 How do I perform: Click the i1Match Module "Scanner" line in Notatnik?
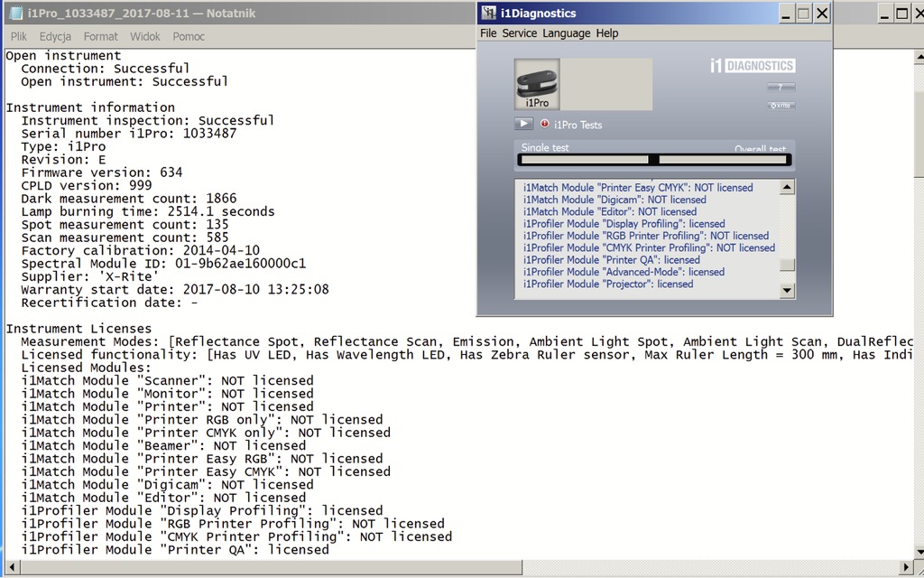167,380
